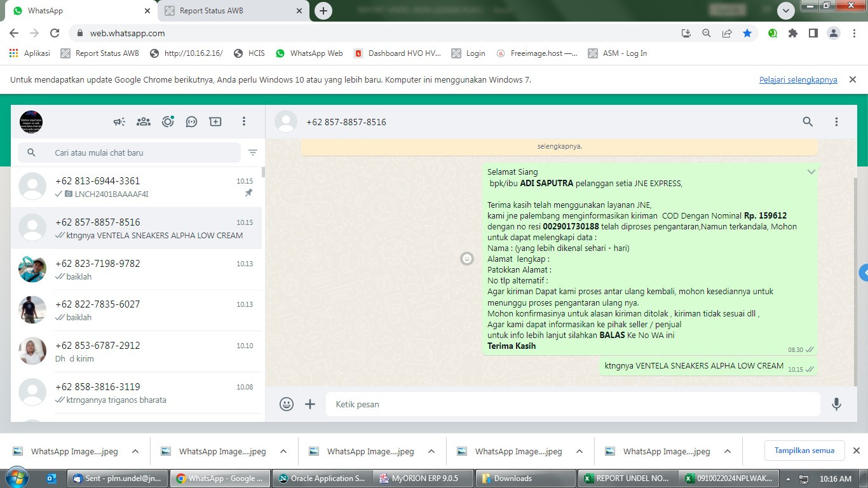The height and width of the screenshot is (488, 868).
Task: Open the Chrome profile avatar
Action: click(x=833, y=33)
